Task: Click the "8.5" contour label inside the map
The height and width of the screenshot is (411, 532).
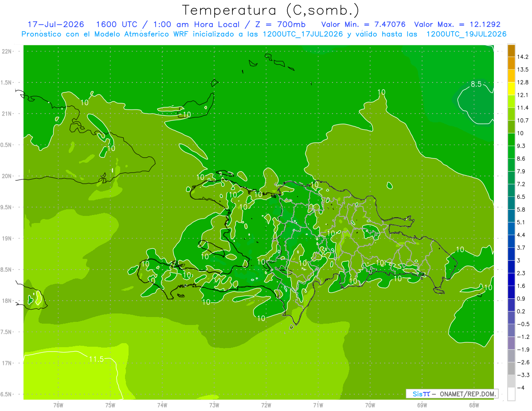Action: 476,84
